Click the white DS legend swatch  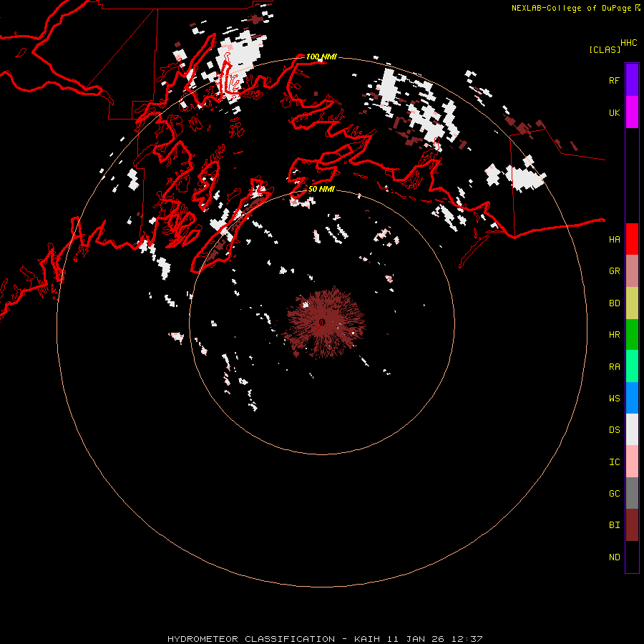pyautogui.click(x=632, y=429)
